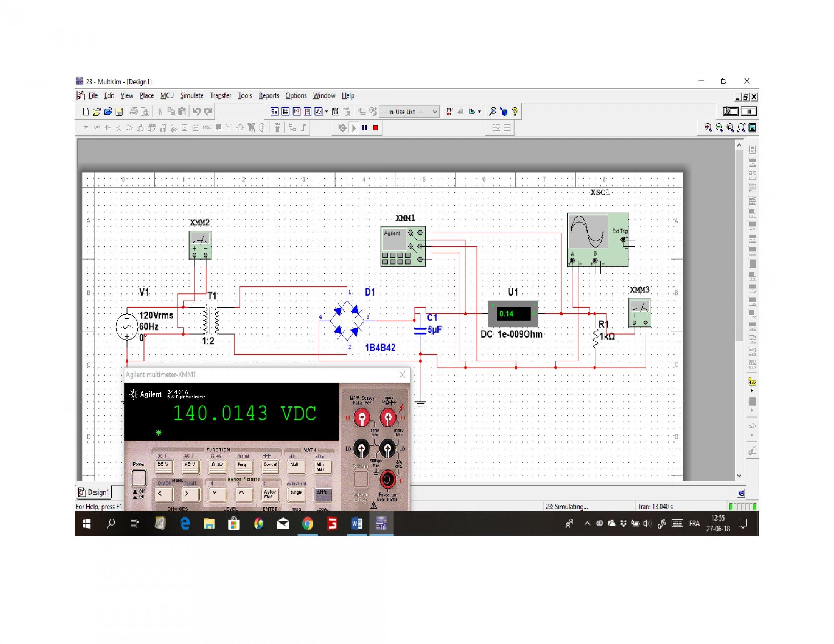Open Chrome from the taskbar
This screenshot has width=834, height=644.
307,524
